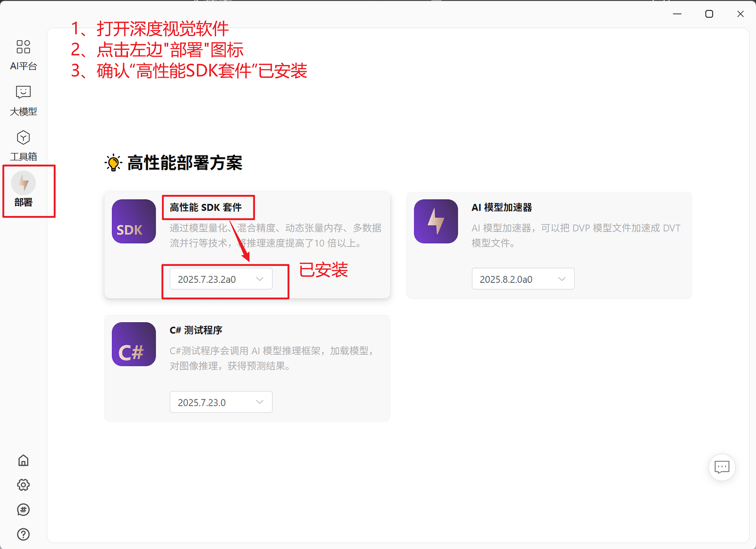Click the AI 模型加速器 lightning icon
The width and height of the screenshot is (756, 549).
435,221
